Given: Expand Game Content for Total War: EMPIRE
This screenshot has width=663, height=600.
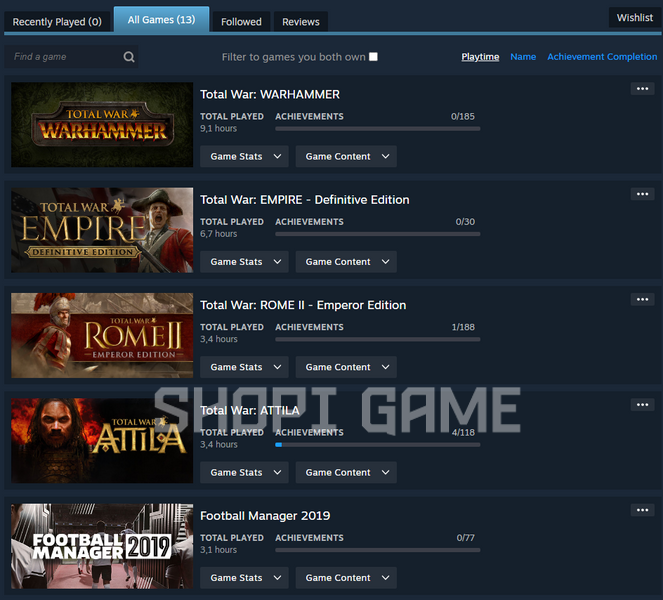Looking at the screenshot, I should [346, 262].
